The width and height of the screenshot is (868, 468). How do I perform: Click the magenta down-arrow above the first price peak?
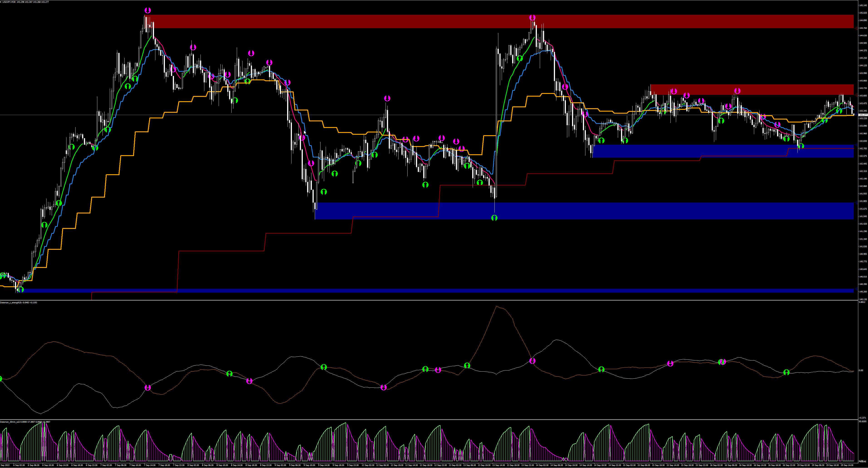pos(148,10)
